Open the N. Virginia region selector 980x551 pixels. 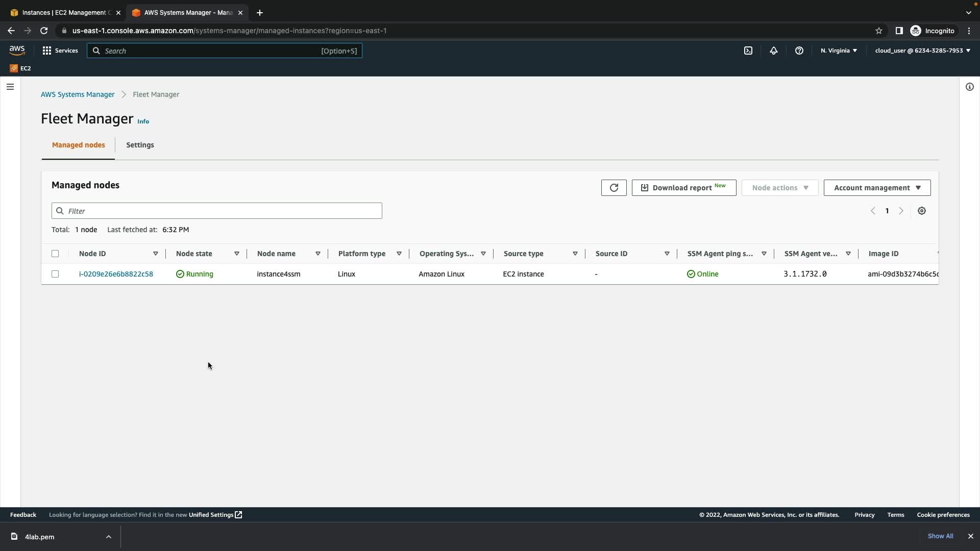(x=839, y=51)
